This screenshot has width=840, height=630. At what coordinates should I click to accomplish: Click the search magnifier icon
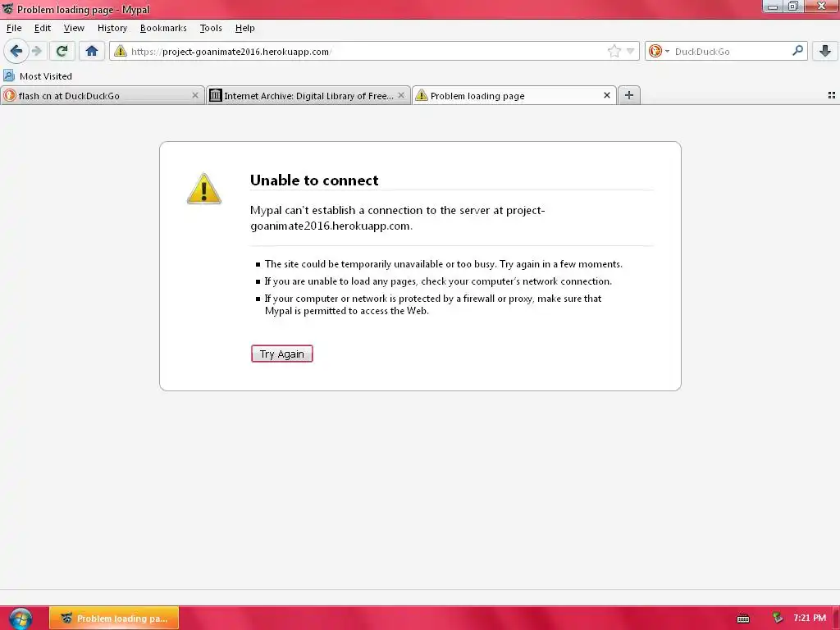[x=797, y=51]
